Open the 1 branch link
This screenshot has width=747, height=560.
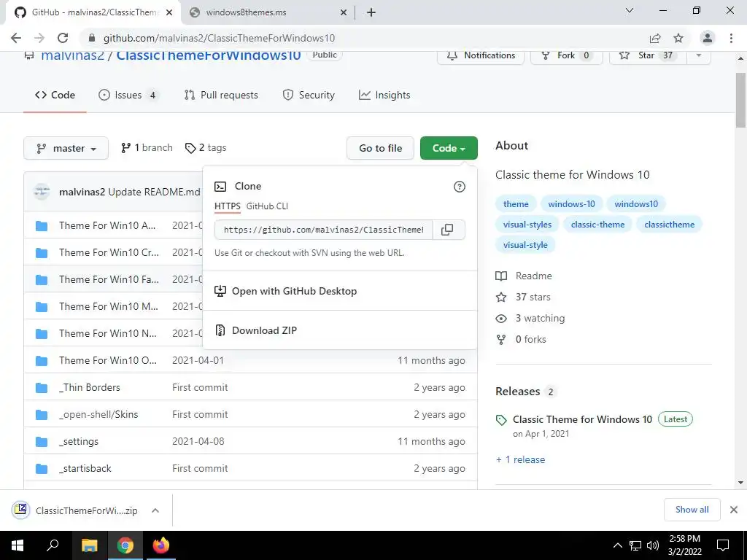tap(147, 147)
